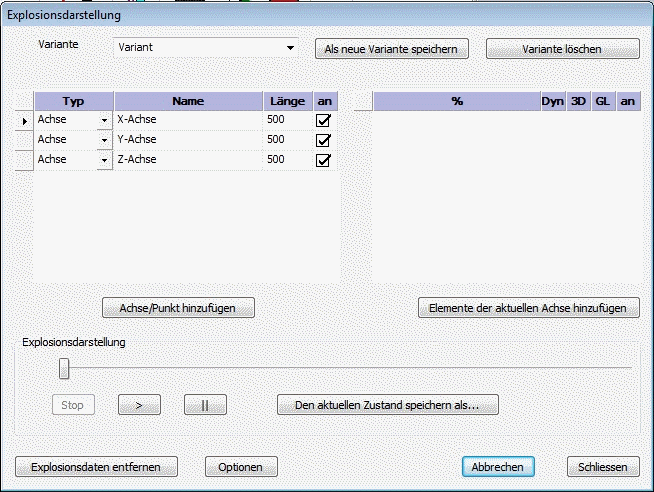Image resolution: width=654 pixels, height=492 pixels.
Task: Click the Name column header
Action: (x=189, y=101)
